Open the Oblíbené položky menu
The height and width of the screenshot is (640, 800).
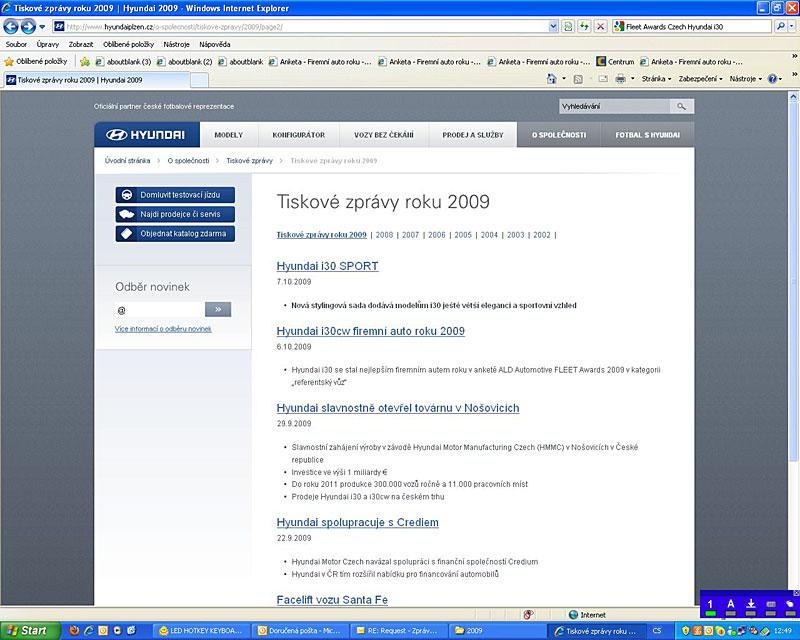click(x=128, y=44)
